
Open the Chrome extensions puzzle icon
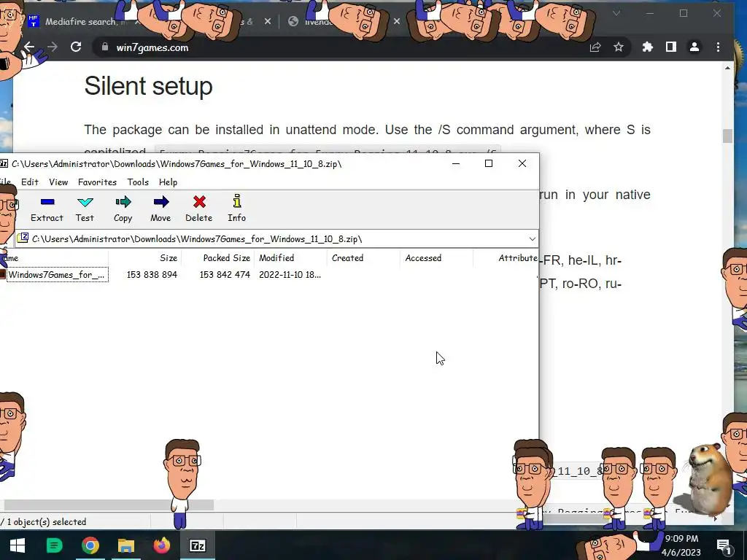tap(648, 47)
